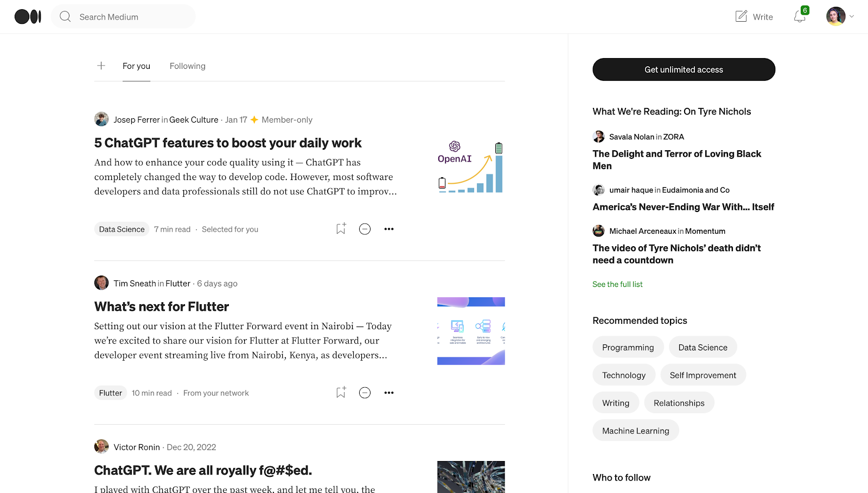Viewport: 868px width, 493px height.
Task: Select the For you tab
Action: 136,66
